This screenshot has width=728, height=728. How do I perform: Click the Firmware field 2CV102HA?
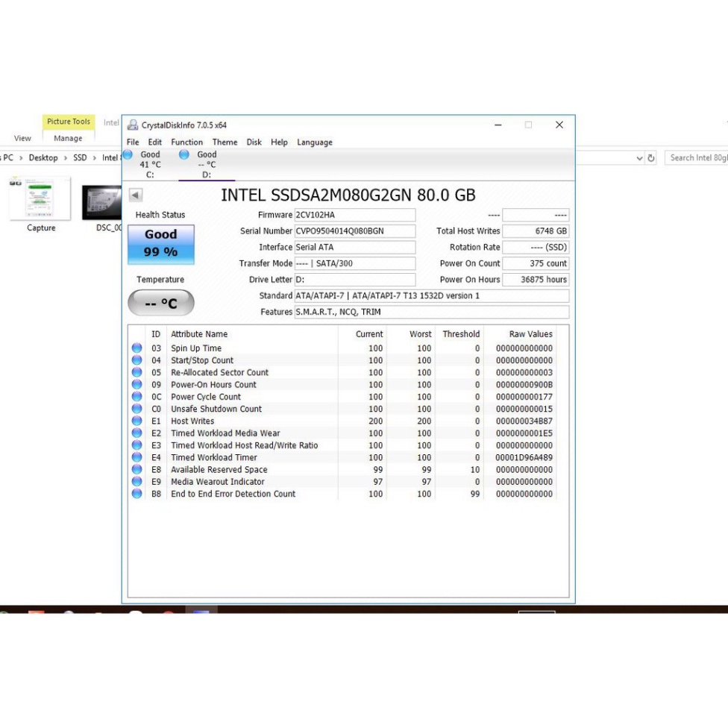[355, 215]
